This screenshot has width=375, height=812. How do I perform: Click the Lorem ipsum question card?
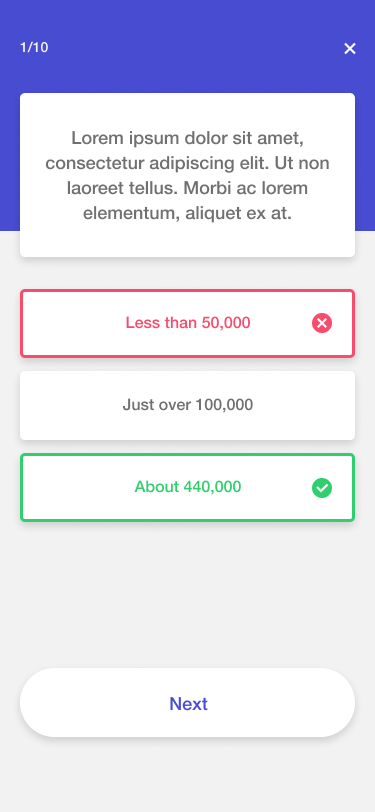188,175
